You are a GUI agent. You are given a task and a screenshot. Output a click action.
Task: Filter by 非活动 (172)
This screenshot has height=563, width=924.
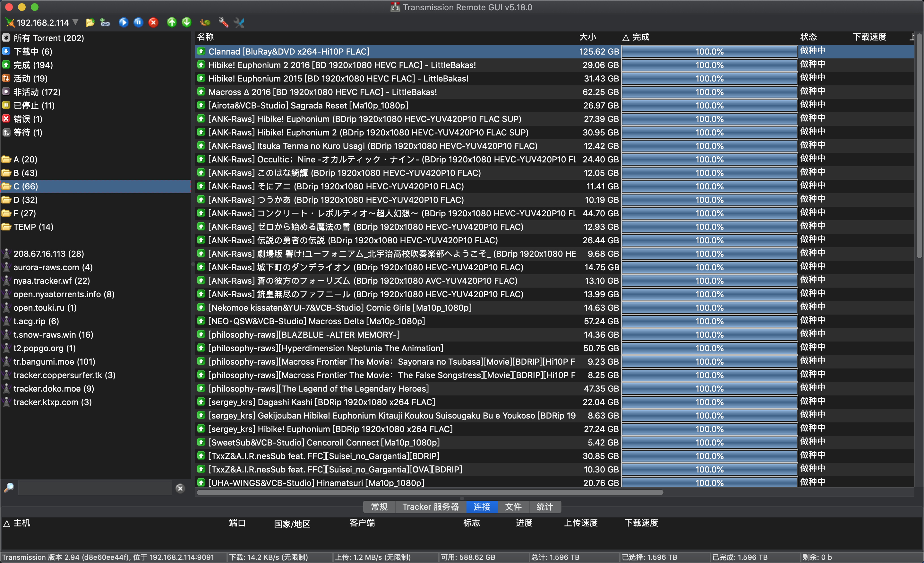click(37, 92)
